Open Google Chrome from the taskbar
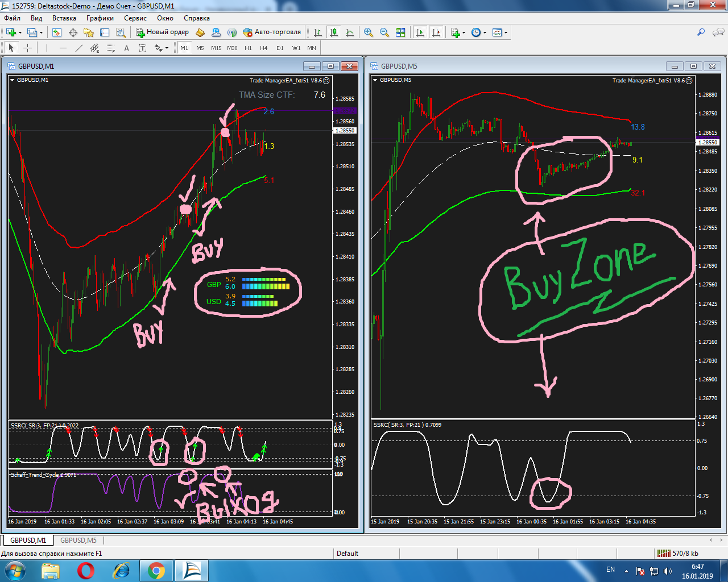 click(156, 570)
